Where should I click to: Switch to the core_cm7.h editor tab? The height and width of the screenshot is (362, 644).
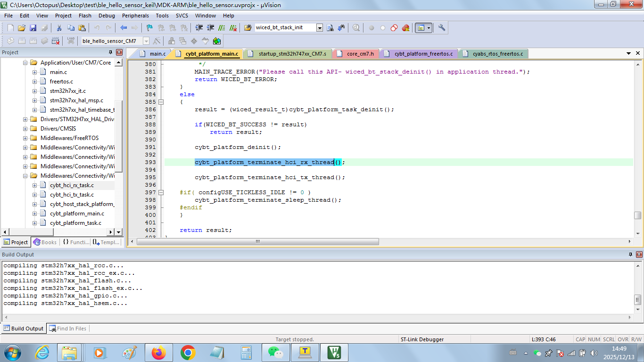click(x=360, y=54)
